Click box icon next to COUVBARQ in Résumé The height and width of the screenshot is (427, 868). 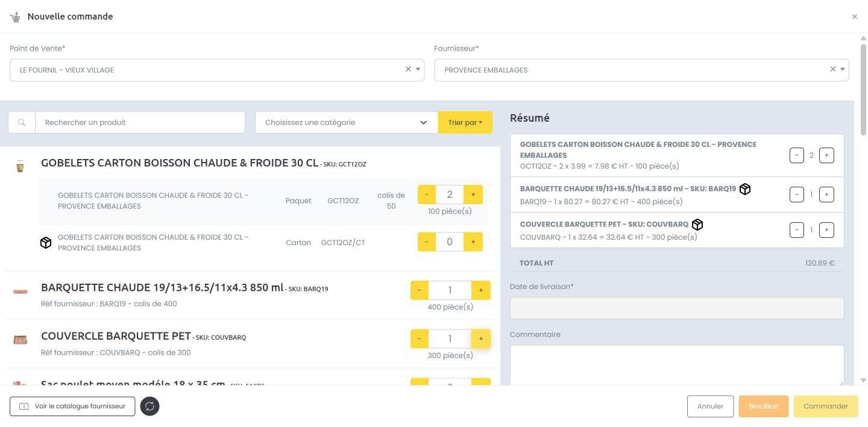pyautogui.click(x=697, y=225)
